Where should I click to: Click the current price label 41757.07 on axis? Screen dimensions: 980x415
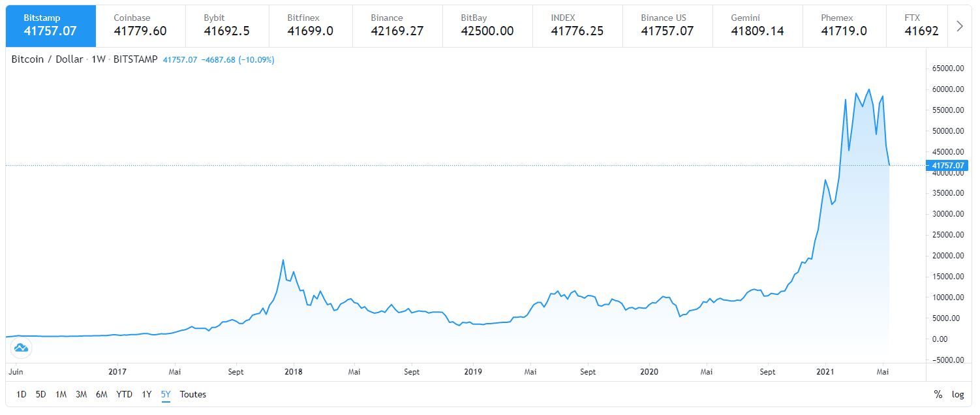949,165
